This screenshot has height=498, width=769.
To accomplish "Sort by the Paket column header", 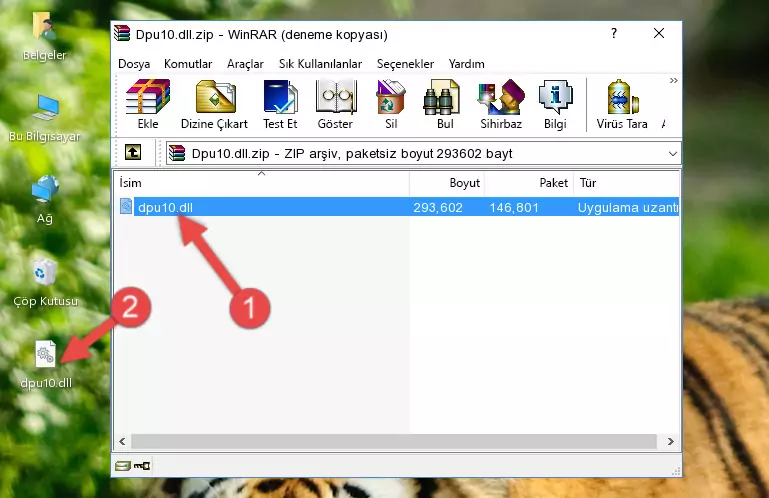I will click(x=529, y=183).
